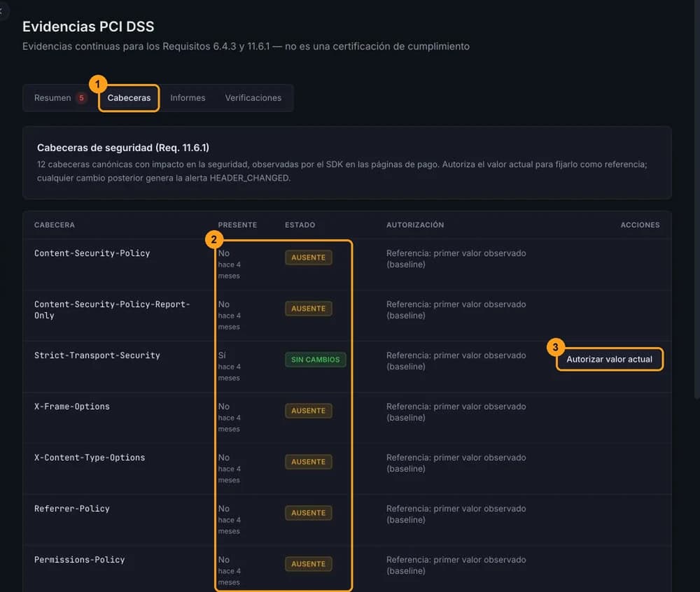The image size is (700, 592).
Task: Click the AUTORIZACIÓN column header
Action: coord(415,225)
